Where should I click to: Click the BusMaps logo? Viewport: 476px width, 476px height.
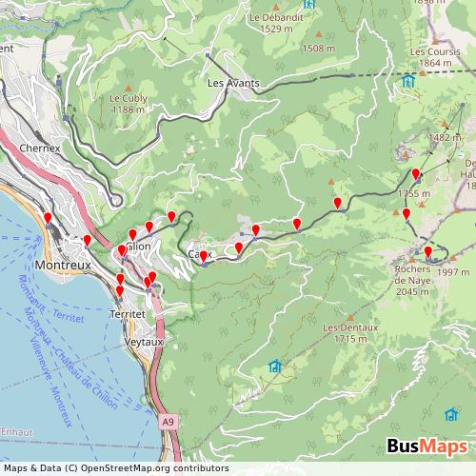(427, 446)
